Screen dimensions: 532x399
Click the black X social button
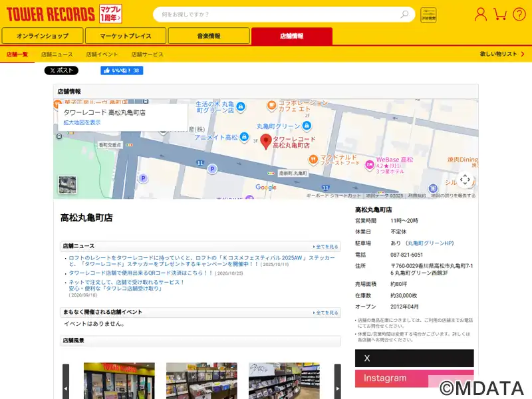pos(414,358)
